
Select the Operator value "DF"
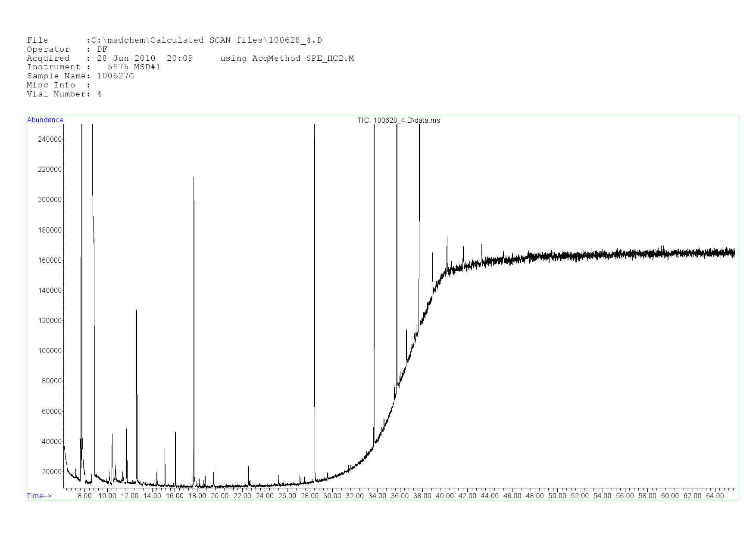click(x=102, y=50)
